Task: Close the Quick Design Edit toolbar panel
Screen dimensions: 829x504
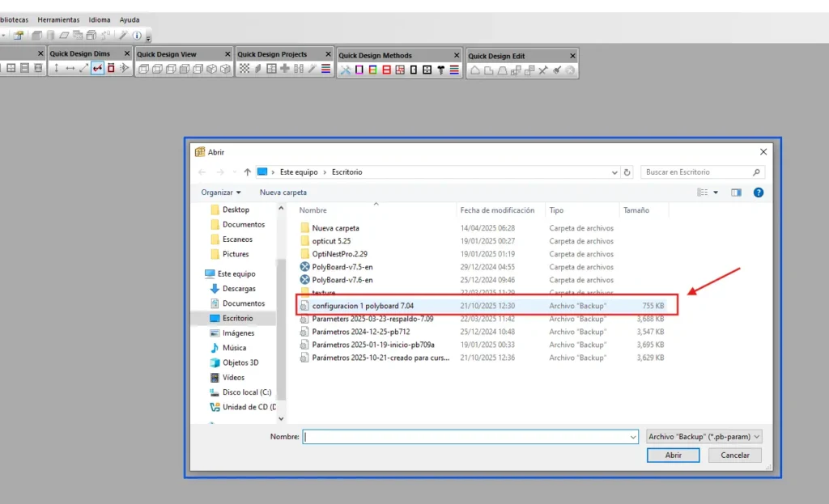Action: pyautogui.click(x=572, y=56)
